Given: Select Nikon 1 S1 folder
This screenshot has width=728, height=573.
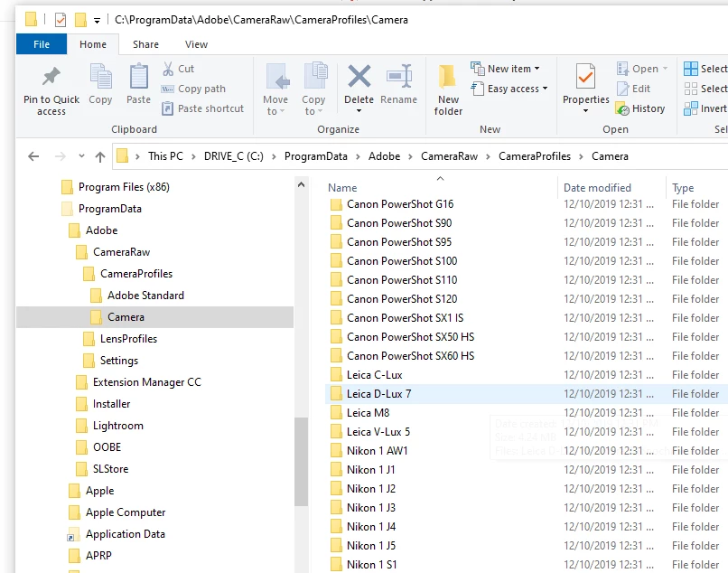Looking at the screenshot, I should (371, 565).
